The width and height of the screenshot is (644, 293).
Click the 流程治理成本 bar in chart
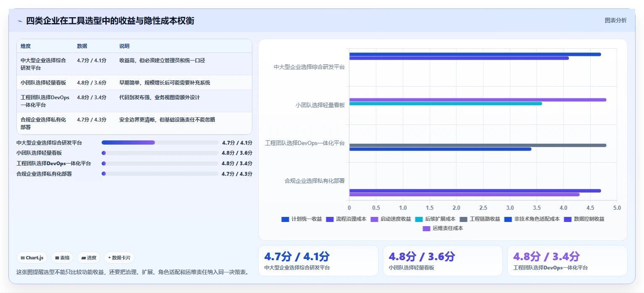(x=459, y=58)
